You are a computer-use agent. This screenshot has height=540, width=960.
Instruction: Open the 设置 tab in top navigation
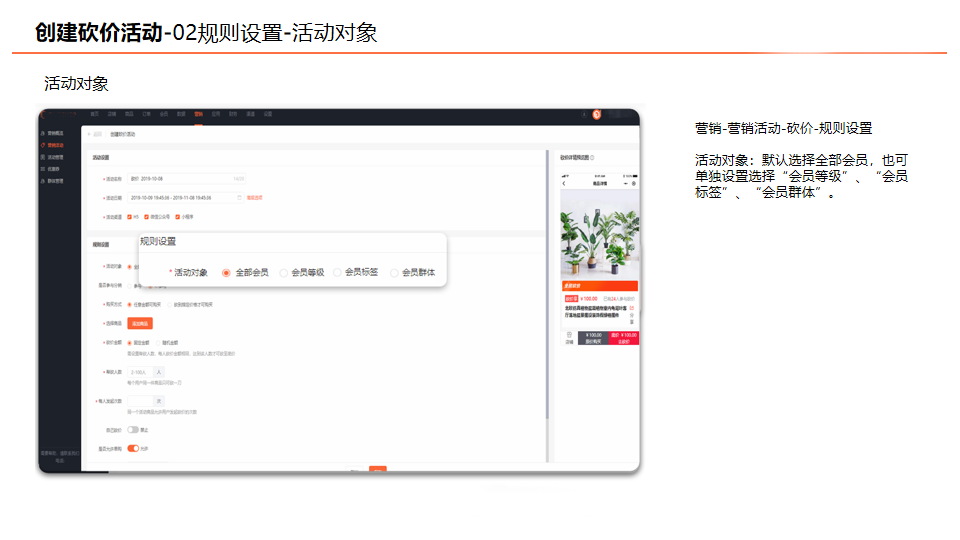point(268,114)
